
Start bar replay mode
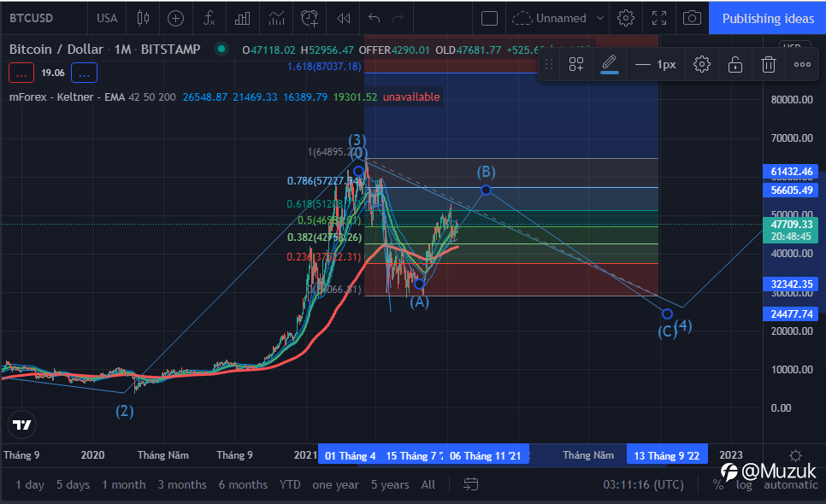[x=344, y=19]
